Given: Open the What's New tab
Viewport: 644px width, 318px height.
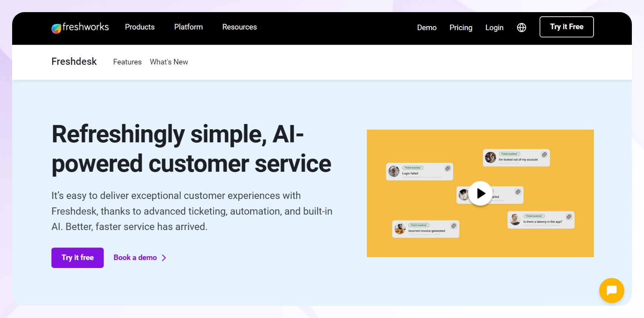Looking at the screenshot, I should (x=169, y=62).
